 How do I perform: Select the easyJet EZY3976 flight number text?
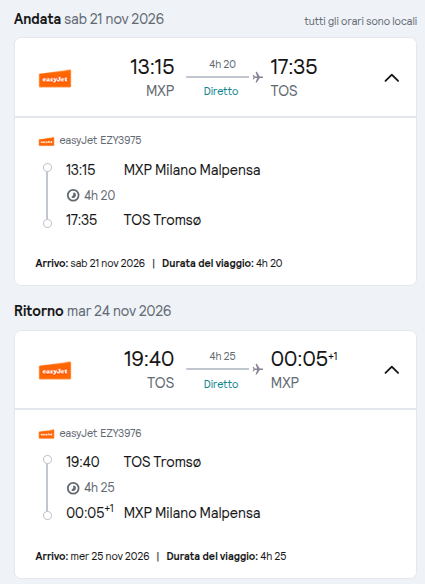[101, 433]
